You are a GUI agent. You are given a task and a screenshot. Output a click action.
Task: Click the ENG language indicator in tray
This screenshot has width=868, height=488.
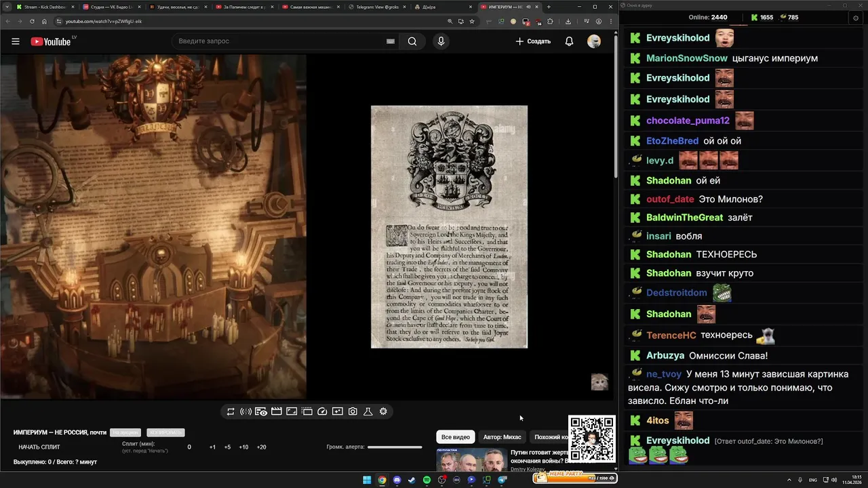pyautogui.click(x=813, y=480)
